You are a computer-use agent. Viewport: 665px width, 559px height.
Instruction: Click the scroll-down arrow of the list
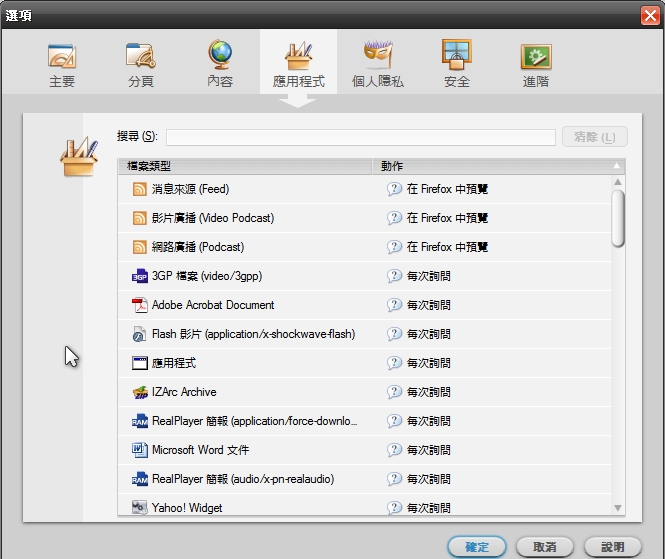[x=618, y=509]
